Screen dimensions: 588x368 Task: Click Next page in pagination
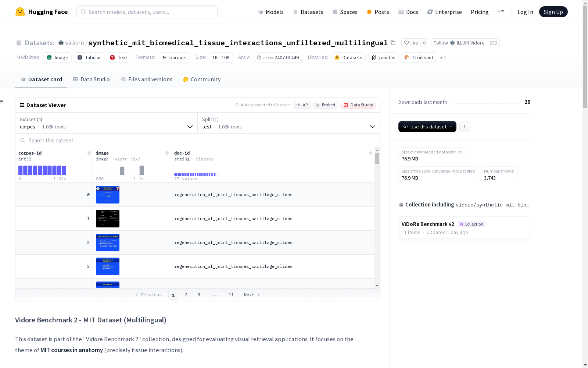point(252,295)
